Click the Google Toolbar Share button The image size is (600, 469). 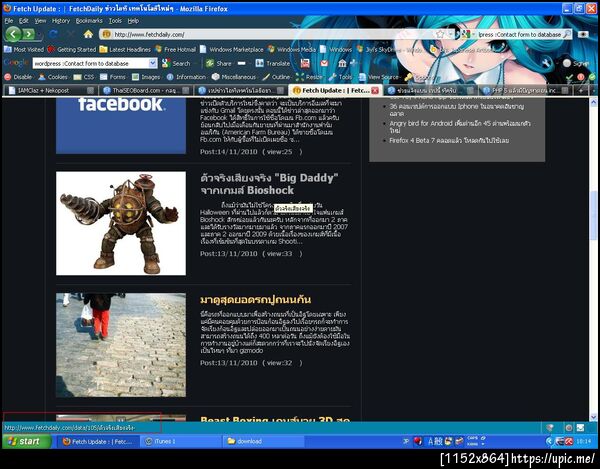(x=218, y=64)
